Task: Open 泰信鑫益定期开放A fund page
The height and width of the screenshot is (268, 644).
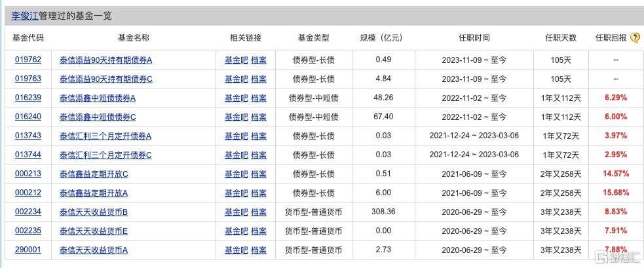Action: tap(94, 193)
